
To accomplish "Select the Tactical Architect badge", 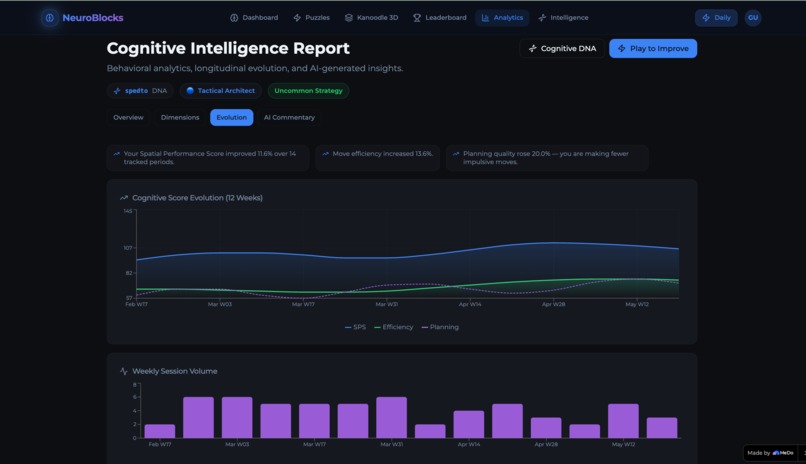I will (221, 90).
